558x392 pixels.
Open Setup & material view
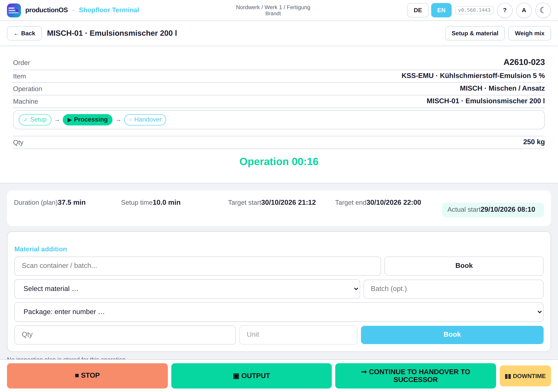tap(475, 33)
